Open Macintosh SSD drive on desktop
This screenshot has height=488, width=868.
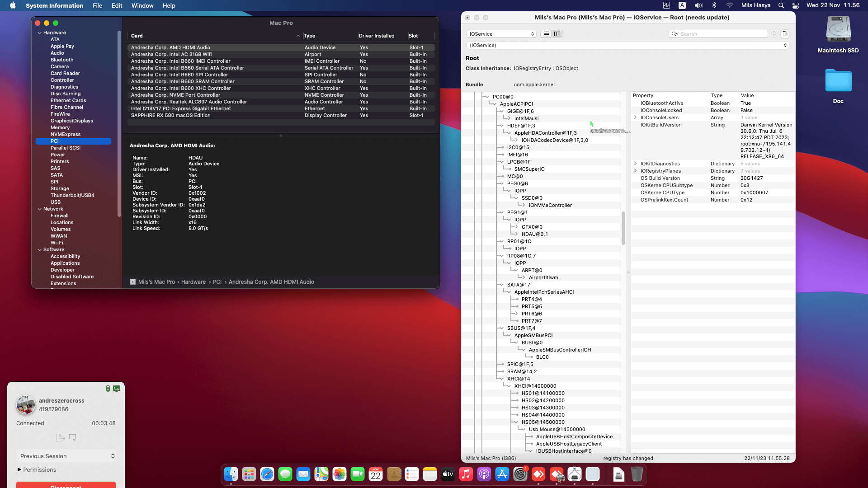838,29
